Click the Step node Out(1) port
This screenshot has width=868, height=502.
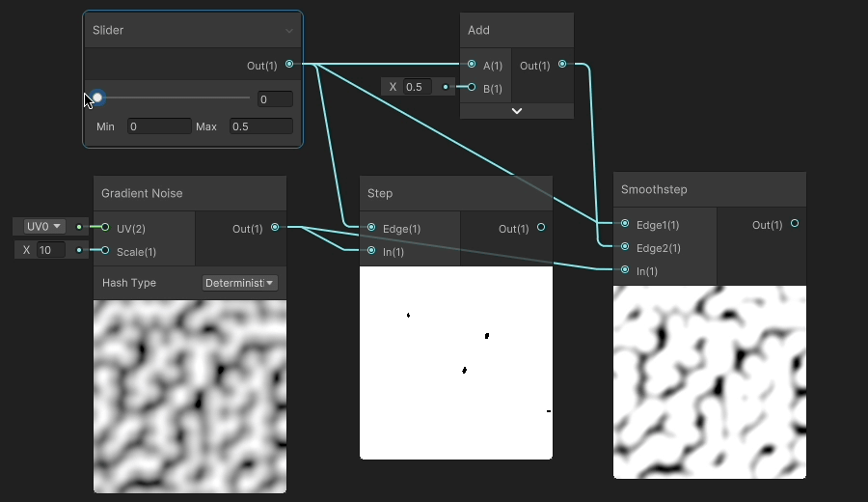click(x=541, y=227)
